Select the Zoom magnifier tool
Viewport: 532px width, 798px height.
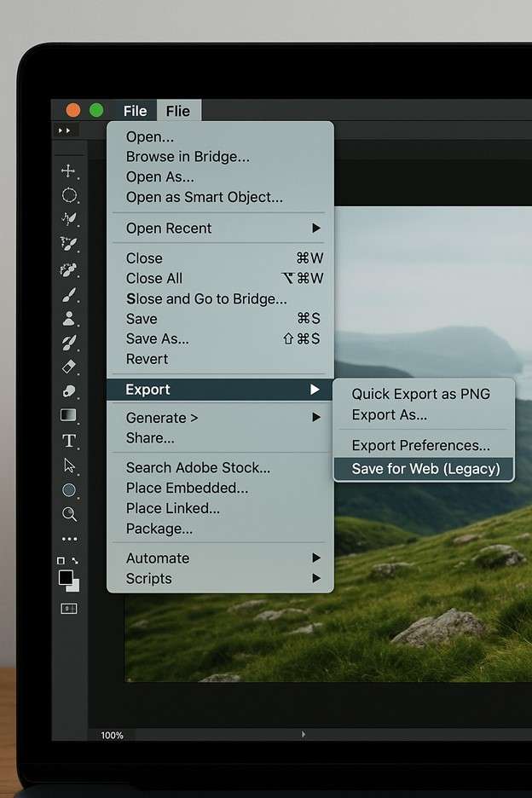[x=69, y=514]
